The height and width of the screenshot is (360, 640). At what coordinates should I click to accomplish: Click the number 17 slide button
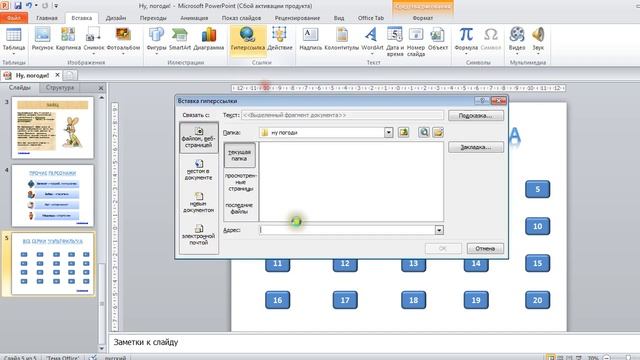(x=345, y=300)
